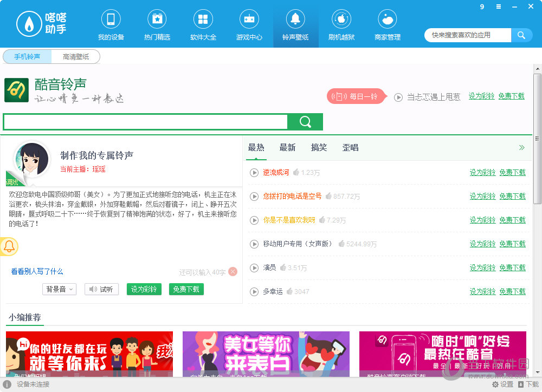Click the 小编推荐 section heading

pyautogui.click(x=25, y=317)
